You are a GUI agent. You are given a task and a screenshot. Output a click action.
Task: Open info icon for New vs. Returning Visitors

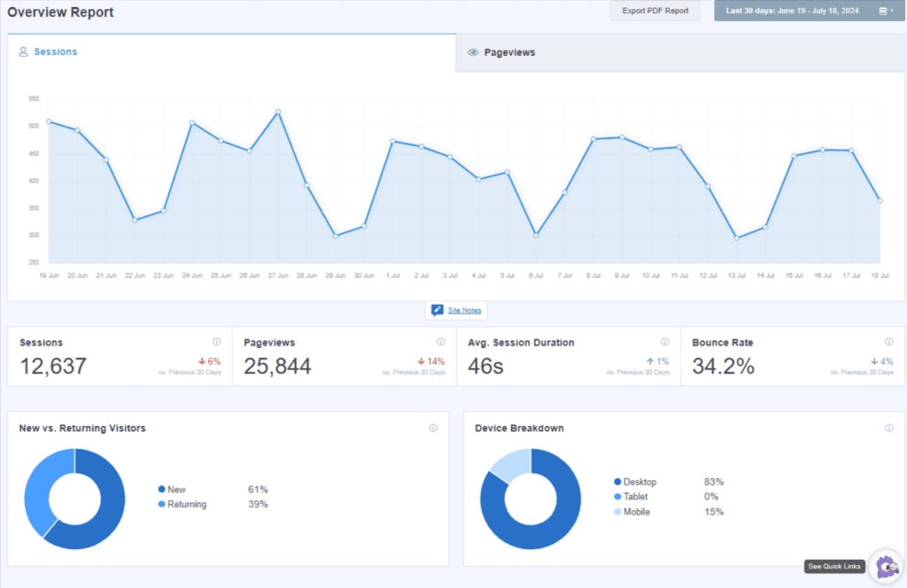(433, 428)
